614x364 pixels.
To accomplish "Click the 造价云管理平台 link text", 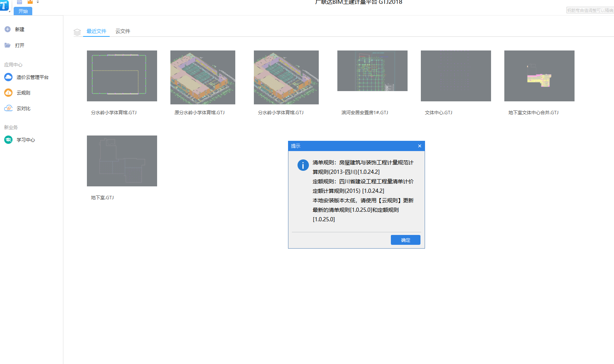I will click(x=33, y=77).
